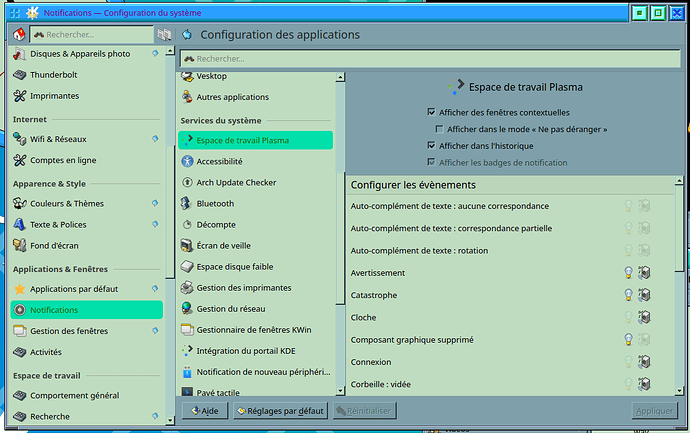Toggle Afficher des fenêtres contextuelles checkbox
This screenshot has width=690, height=433.
click(431, 112)
